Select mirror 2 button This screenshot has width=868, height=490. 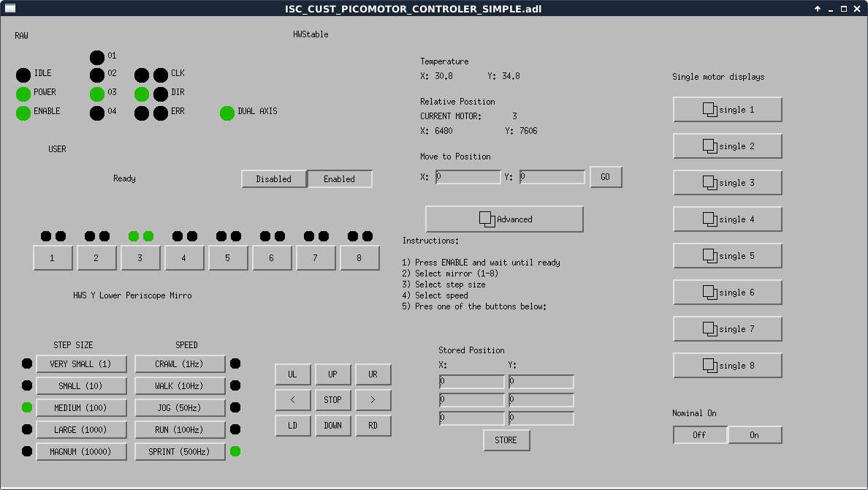[96, 258]
